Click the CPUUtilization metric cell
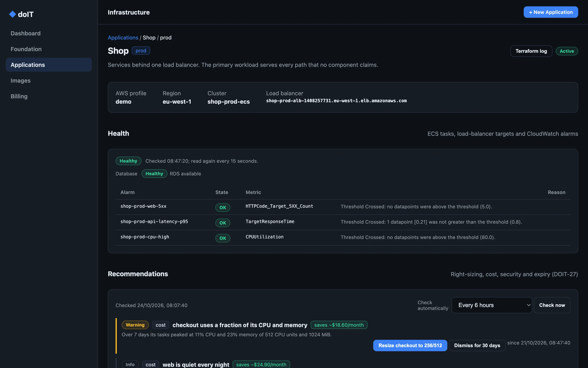The height and width of the screenshot is (368, 588). (x=265, y=237)
